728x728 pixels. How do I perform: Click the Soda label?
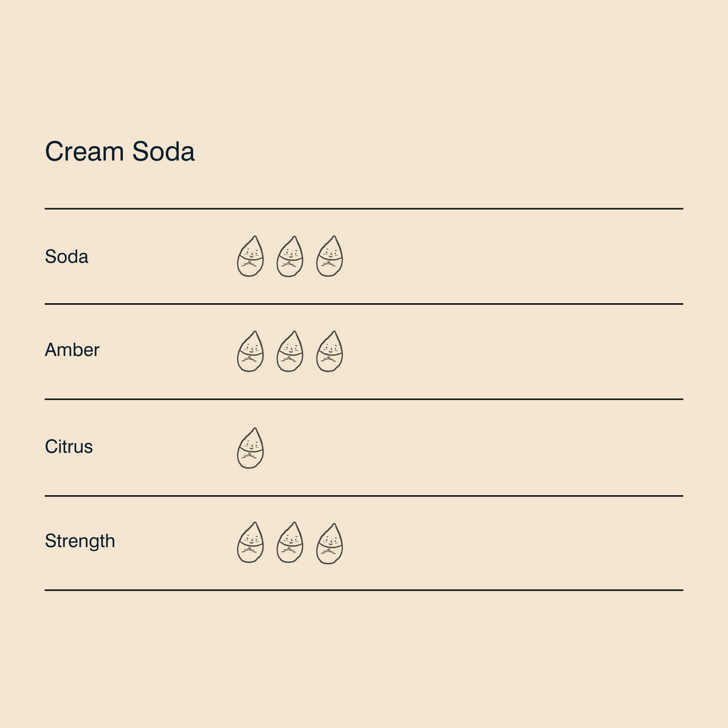(66, 256)
